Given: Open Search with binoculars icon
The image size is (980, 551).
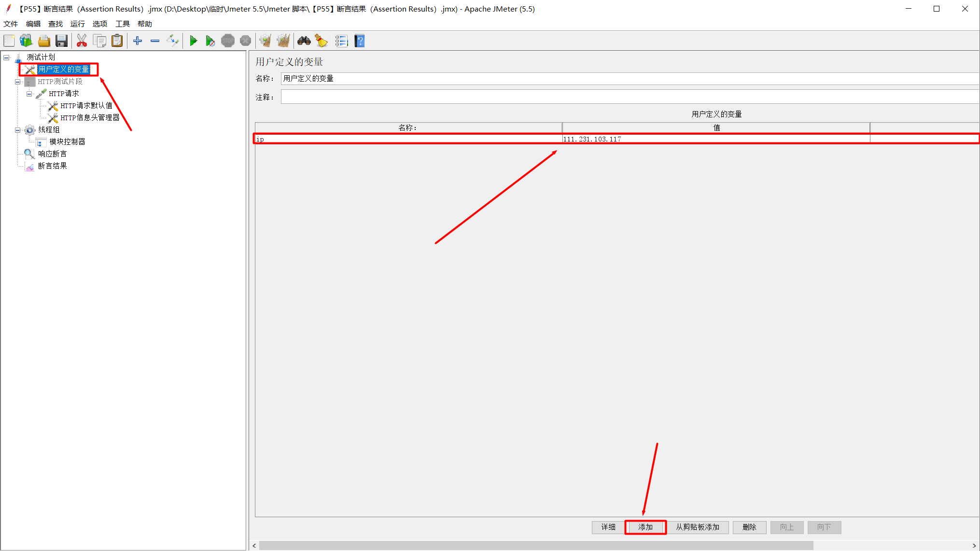Looking at the screenshot, I should pos(304,41).
